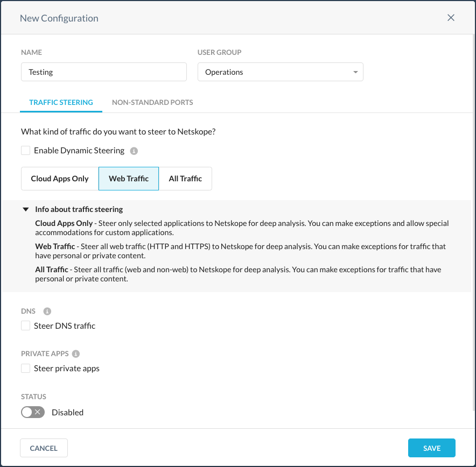Click the New Configuration dialog title
The width and height of the screenshot is (476, 467).
pyautogui.click(x=59, y=18)
